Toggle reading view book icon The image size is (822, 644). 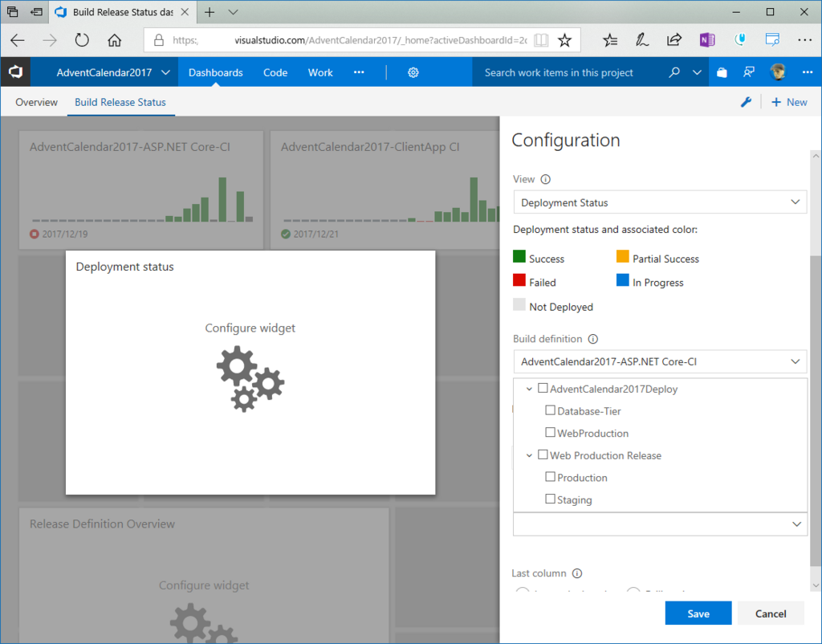click(x=541, y=40)
